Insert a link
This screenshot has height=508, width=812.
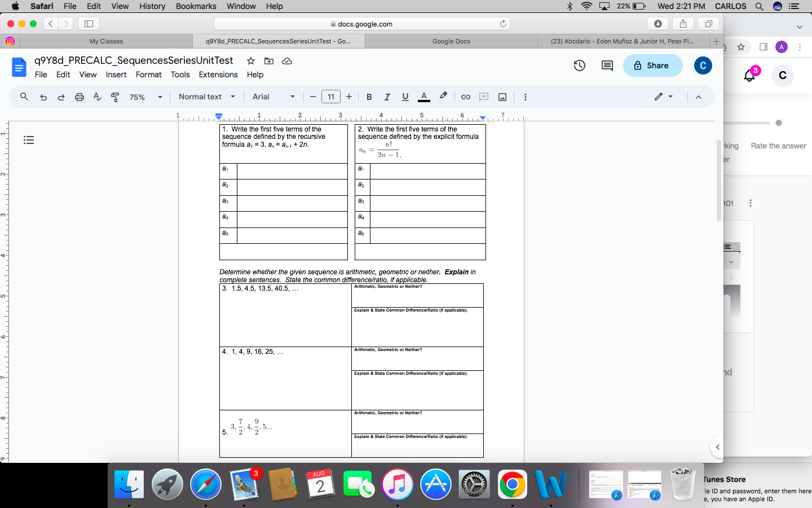pos(466,97)
